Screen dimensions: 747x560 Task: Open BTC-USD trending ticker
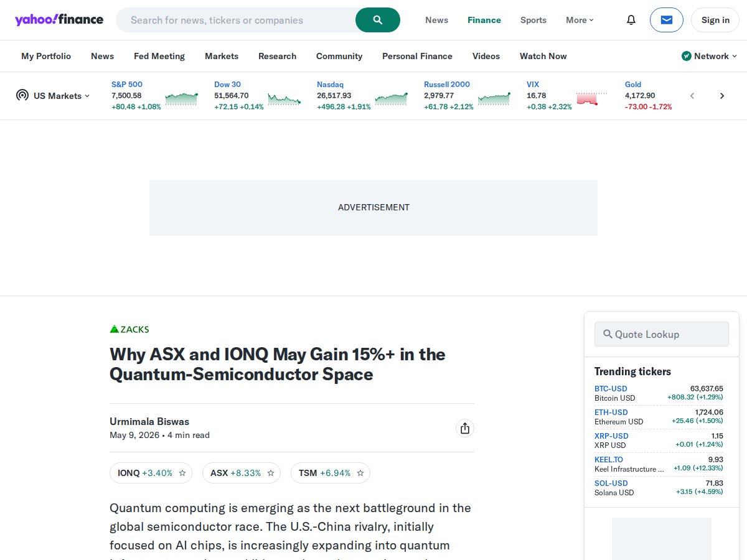(611, 388)
